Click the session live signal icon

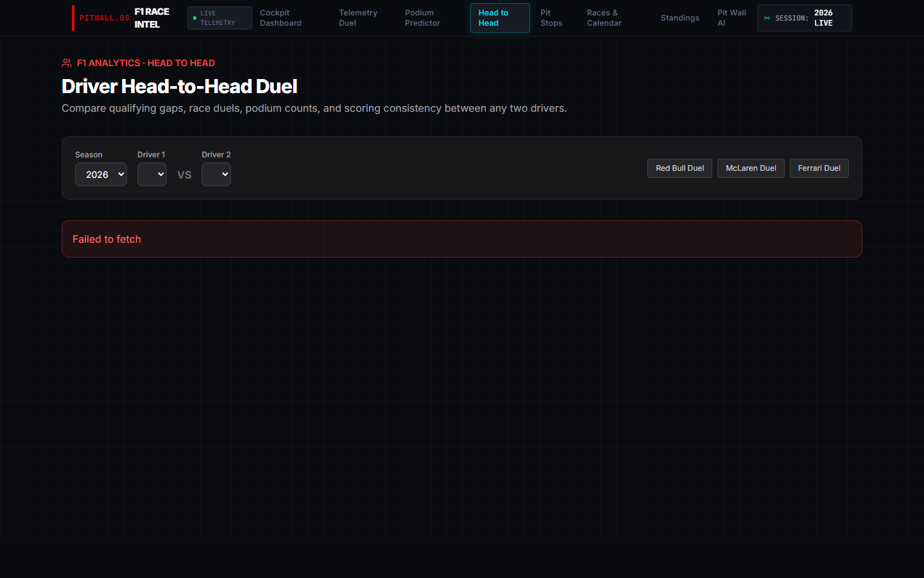tap(767, 18)
